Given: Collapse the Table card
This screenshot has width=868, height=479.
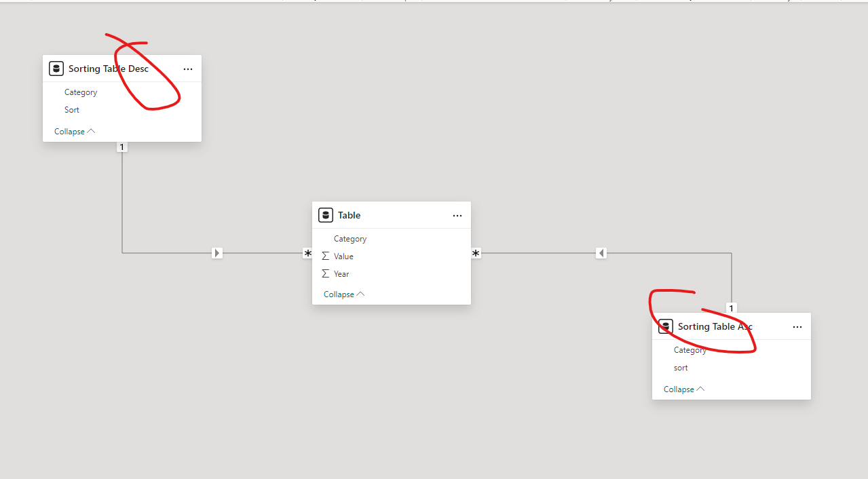Looking at the screenshot, I should click(344, 294).
